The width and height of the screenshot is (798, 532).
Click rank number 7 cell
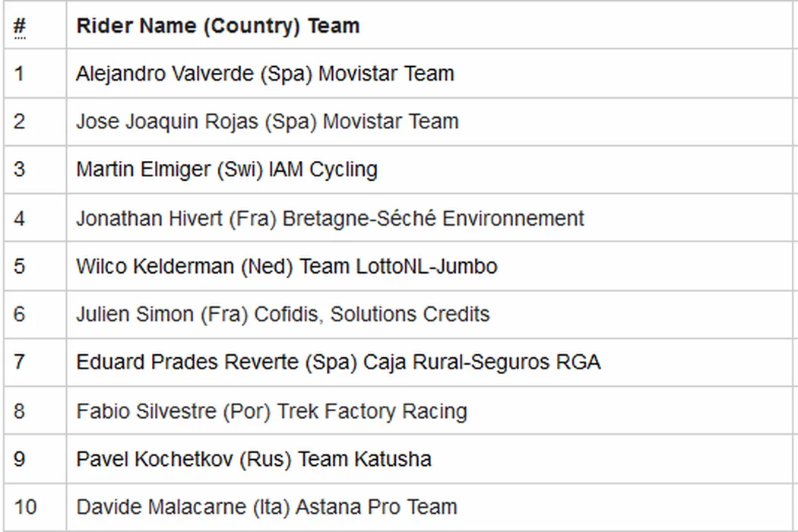tap(19, 362)
